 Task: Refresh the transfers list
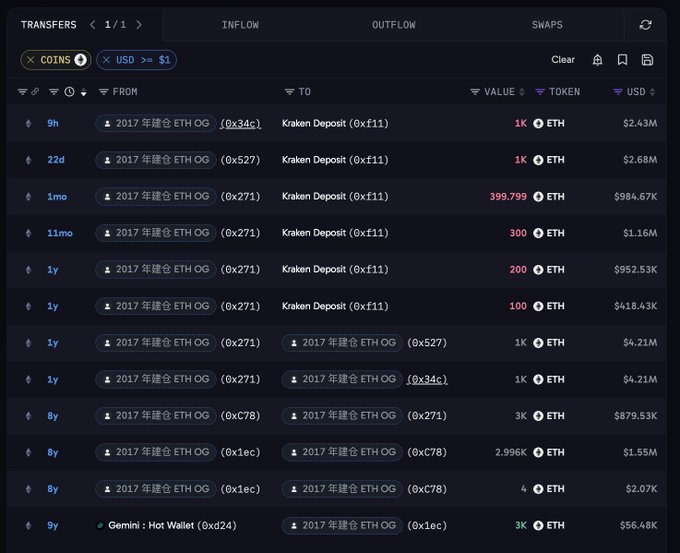click(x=645, y=25)
